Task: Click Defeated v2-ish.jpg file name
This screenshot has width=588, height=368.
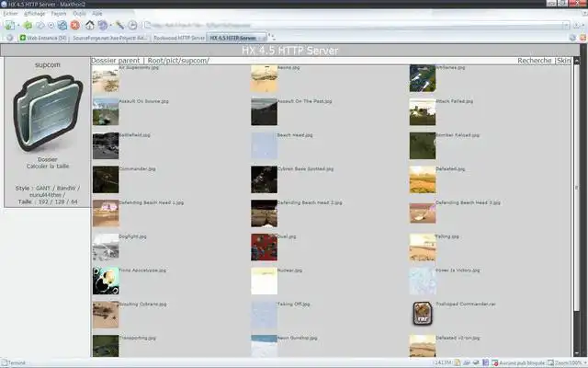Action: (x=458, y=338)
